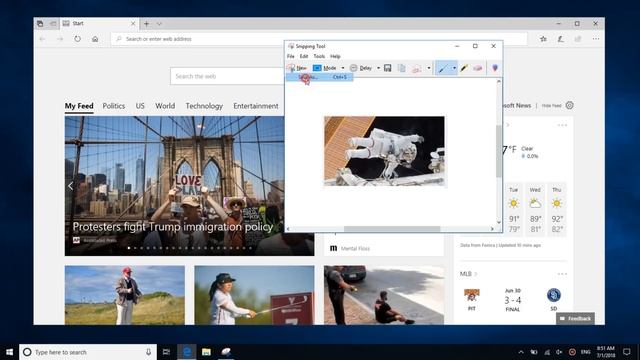640x360 pixels.
Task: Click the Mode button in Snipping Tool
Action: [325, 68]
